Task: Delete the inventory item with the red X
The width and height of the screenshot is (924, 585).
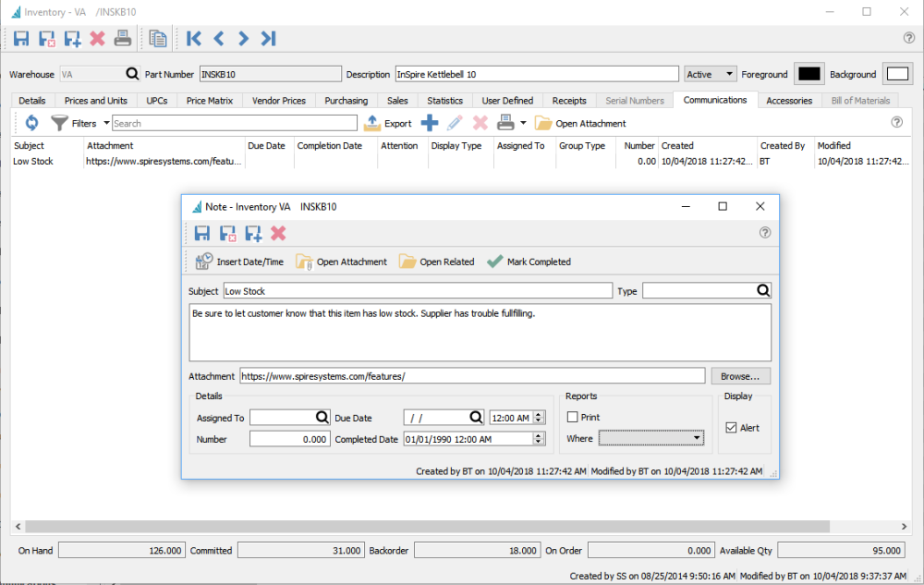Action: pos(97,39)
